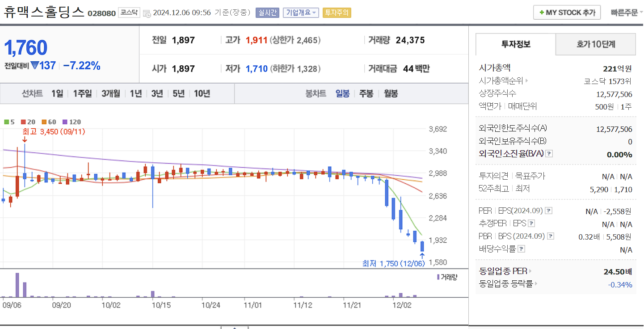
Task: Show the 주봉 weekly candle chart
Action: pos(366,93)
